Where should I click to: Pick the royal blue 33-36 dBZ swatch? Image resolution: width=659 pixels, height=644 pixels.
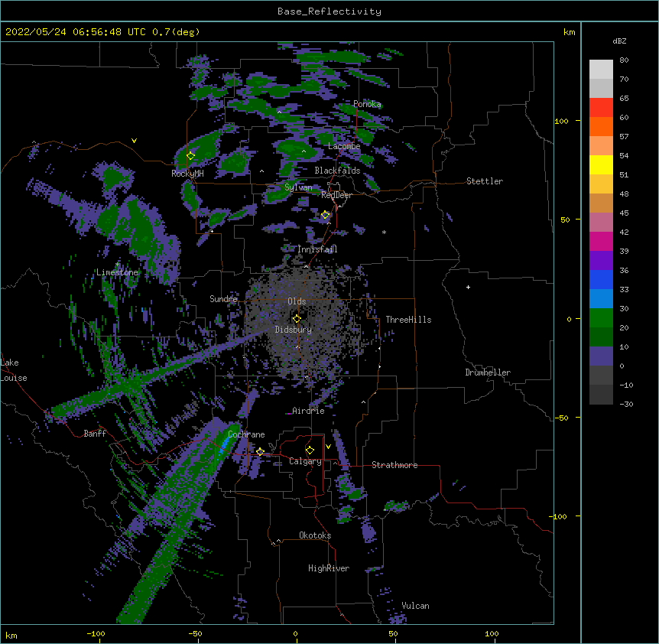(601, 279)
